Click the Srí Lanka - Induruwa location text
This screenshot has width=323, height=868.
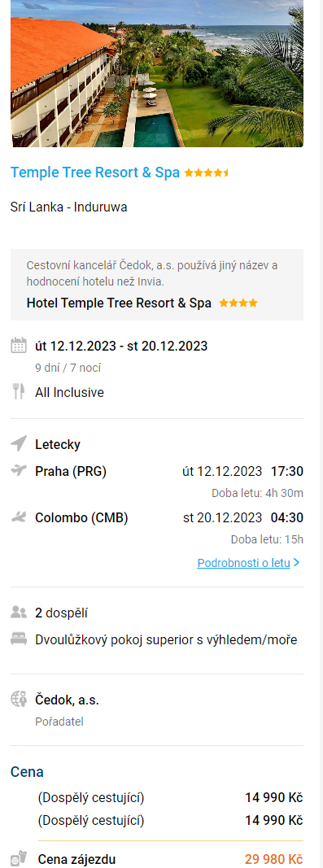pos(68,207)
